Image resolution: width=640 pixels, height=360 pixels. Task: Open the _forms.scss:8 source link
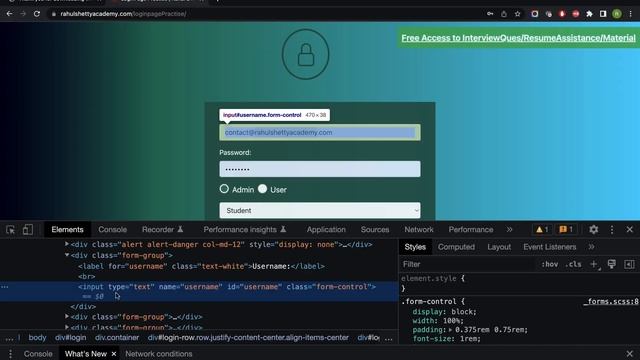611,302
